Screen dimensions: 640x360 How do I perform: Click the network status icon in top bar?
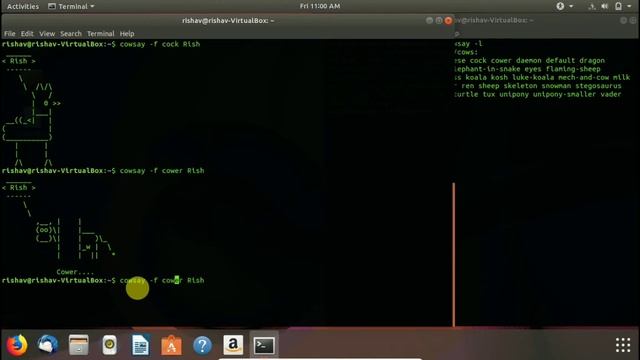591,6
